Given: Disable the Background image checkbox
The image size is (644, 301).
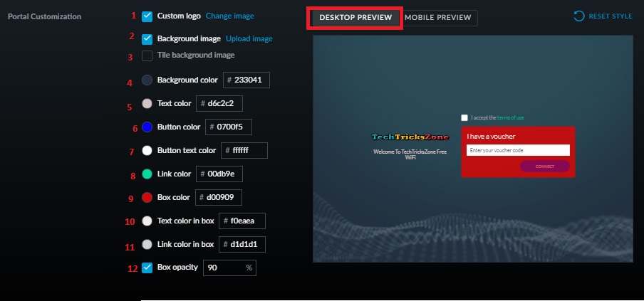Looking at the screenshot, I should tap(147, 39).
